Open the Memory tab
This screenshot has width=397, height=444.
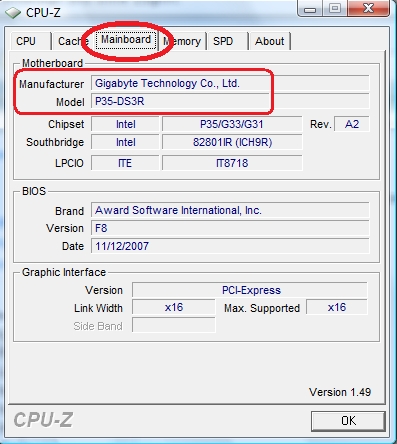[182, 41]
